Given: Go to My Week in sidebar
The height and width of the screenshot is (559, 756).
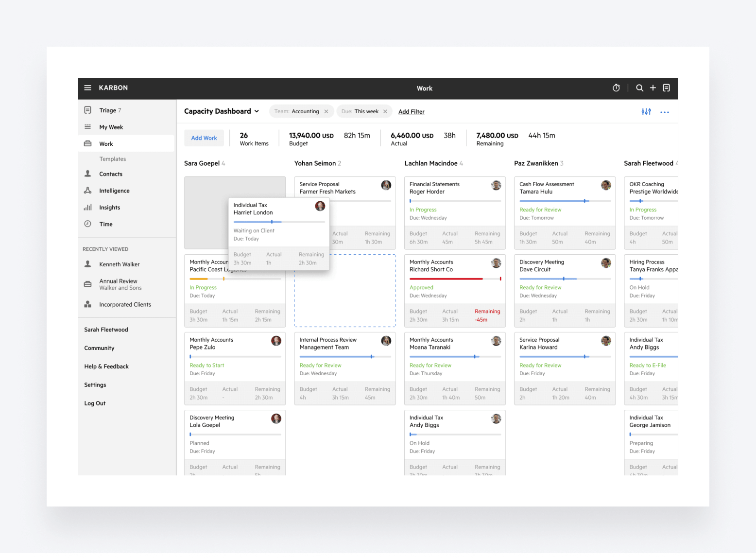Looking at the screenshot, I should pyautogui.click(x=111, y=127).
